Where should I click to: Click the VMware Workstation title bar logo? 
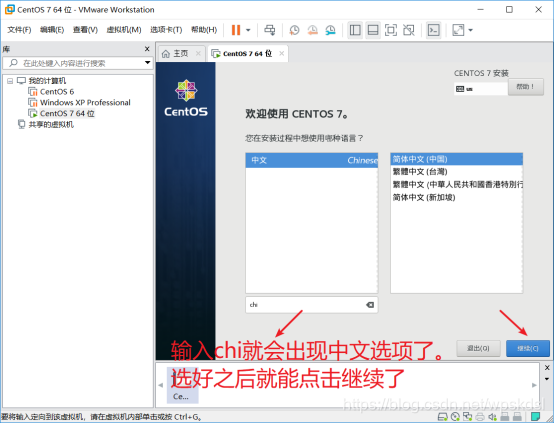click(10, 10)
